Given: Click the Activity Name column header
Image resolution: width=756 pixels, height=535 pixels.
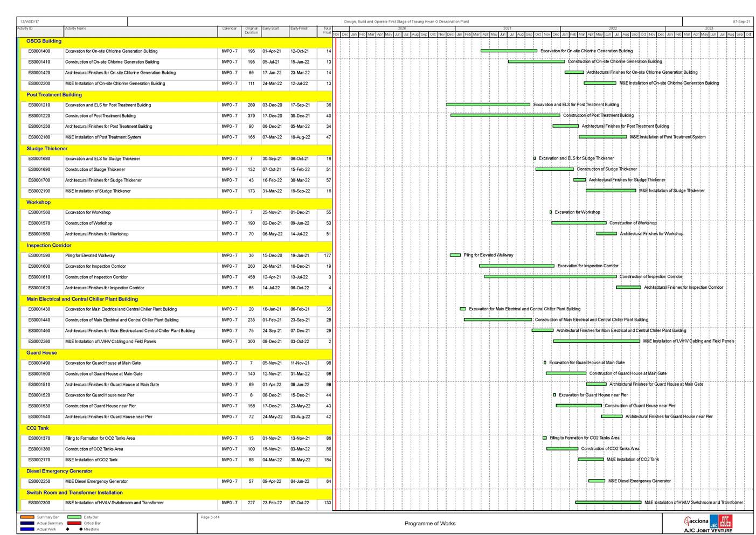Looking at the screenshot, I should click(x=75, y=29).
